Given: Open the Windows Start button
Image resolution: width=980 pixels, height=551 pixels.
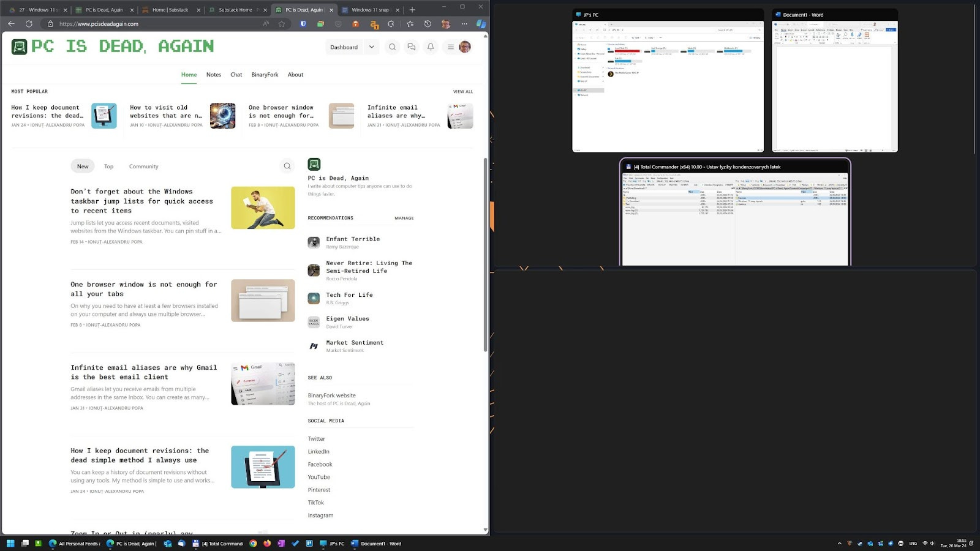Looking at the screenshot, I should pyautogui.click(x=10, y=543).
